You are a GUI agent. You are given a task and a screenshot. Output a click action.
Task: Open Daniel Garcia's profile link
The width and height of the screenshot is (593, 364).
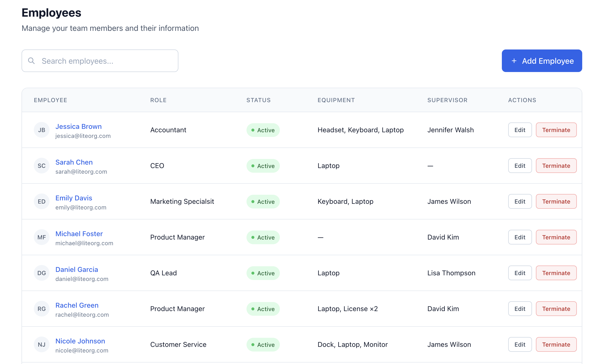[x=77, y=269]
